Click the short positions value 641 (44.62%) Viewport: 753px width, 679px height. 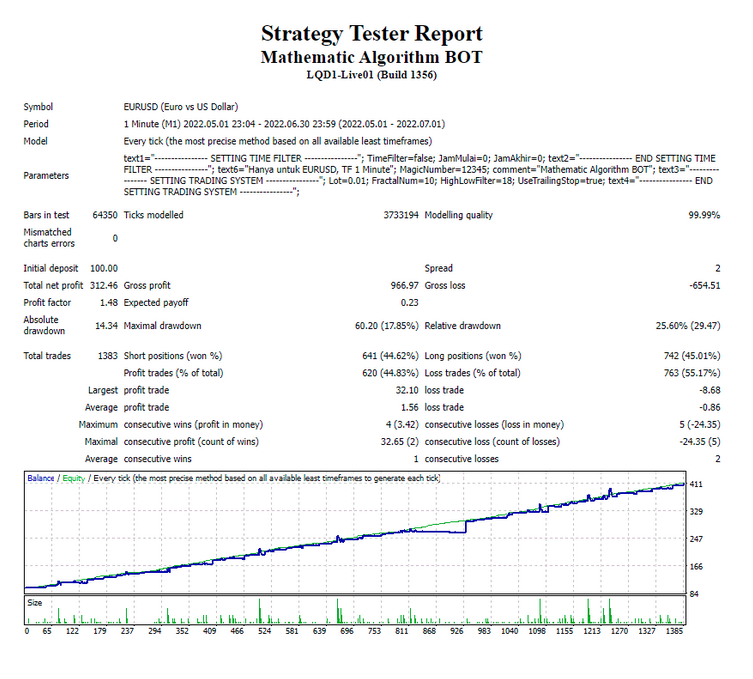(390, 356)
